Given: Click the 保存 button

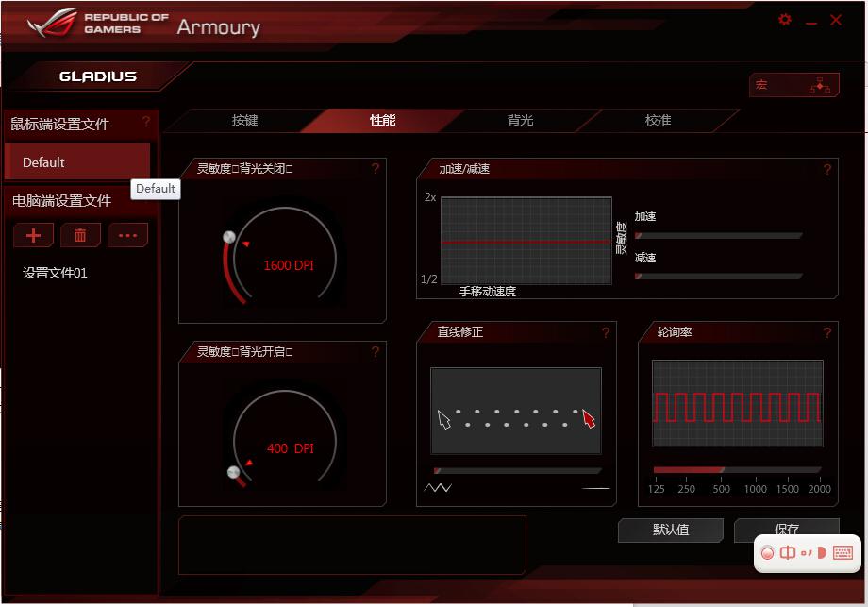Looking at the screenshot, I should 786,530.
